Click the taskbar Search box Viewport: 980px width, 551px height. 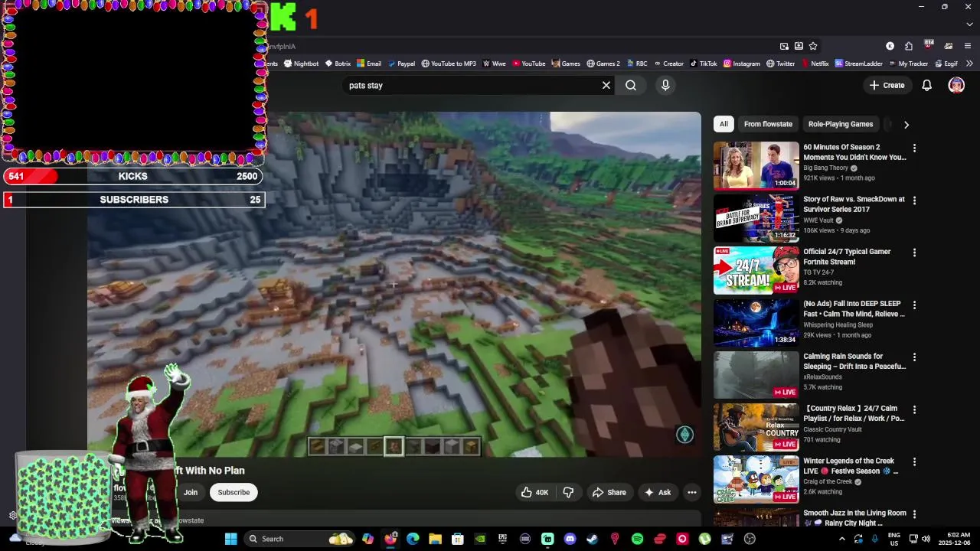[x=299, y=539]
